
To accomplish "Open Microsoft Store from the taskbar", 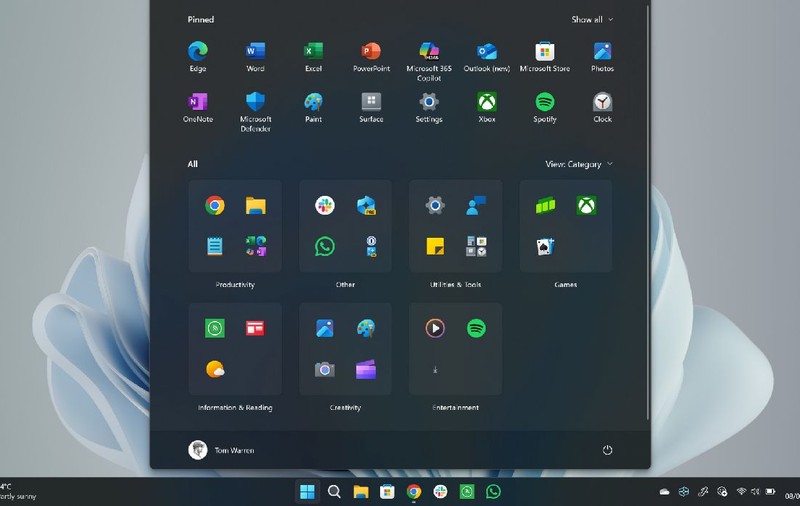I will point(387,492).
